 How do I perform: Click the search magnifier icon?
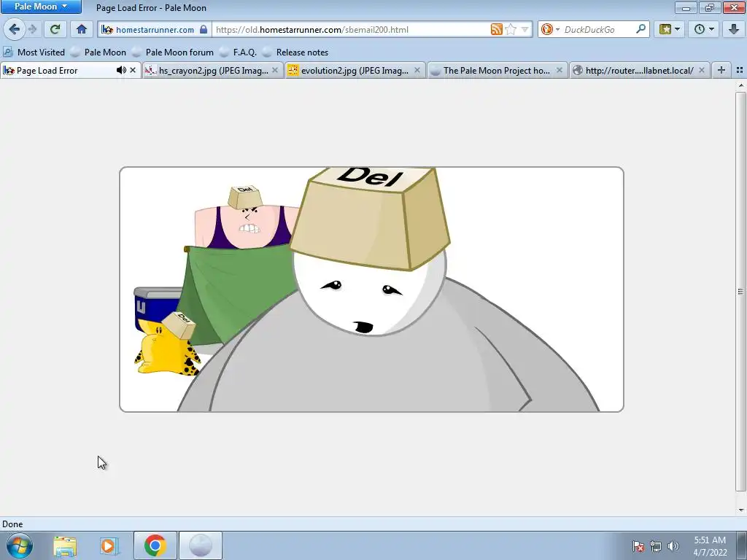(640, 29)
